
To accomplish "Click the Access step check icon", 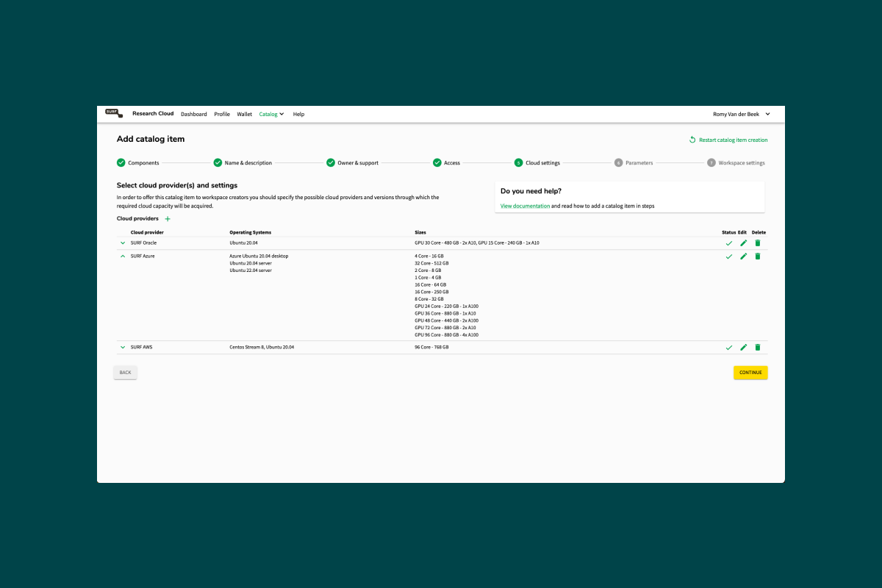I will pos(437,162).
